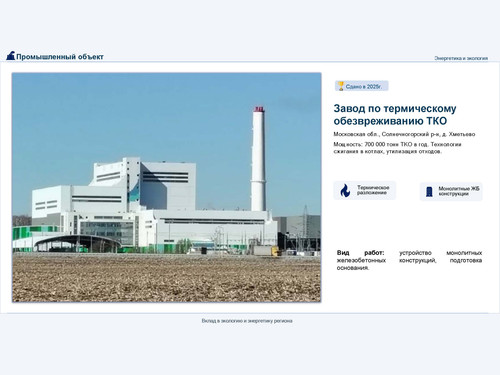Select the address line Московская обл., Солнечногорский р-н
The width and height of the screenshot is (500, 375).
(x=404, y=134)
